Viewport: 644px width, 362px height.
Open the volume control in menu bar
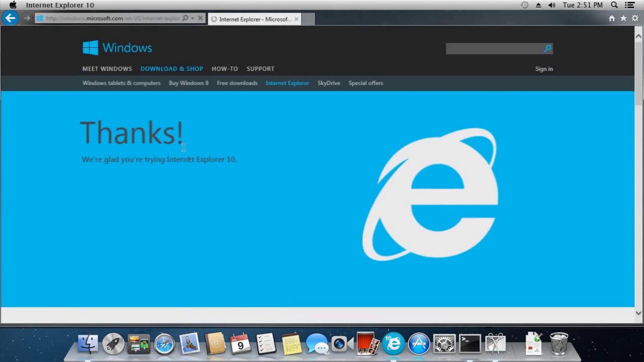[x=552, y=5]
